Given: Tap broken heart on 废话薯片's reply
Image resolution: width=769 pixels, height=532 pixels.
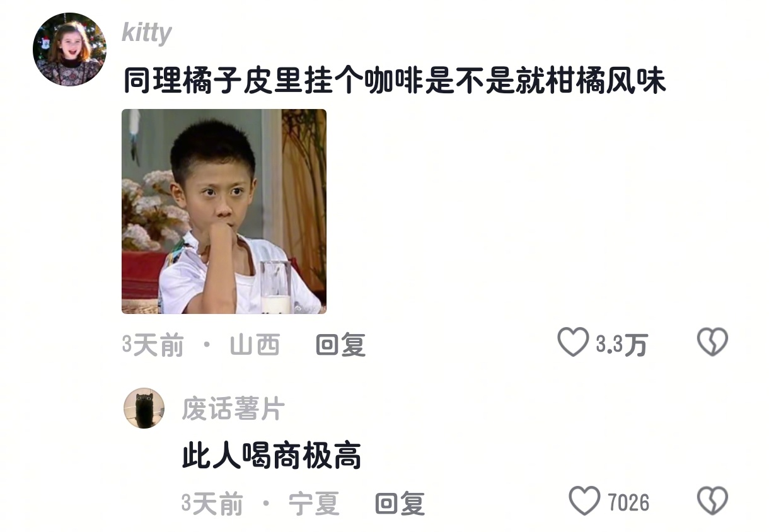Looking at the screenshot, I should [x=712, y=501].
